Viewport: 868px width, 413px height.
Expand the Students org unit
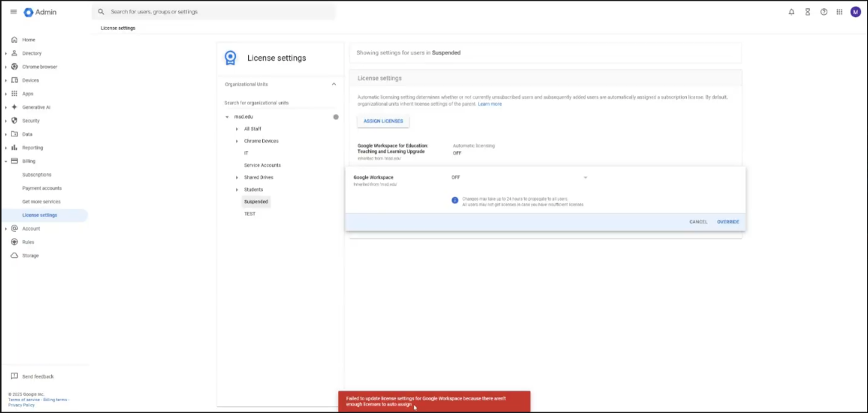pyautogui.click(x=237, y=190)
